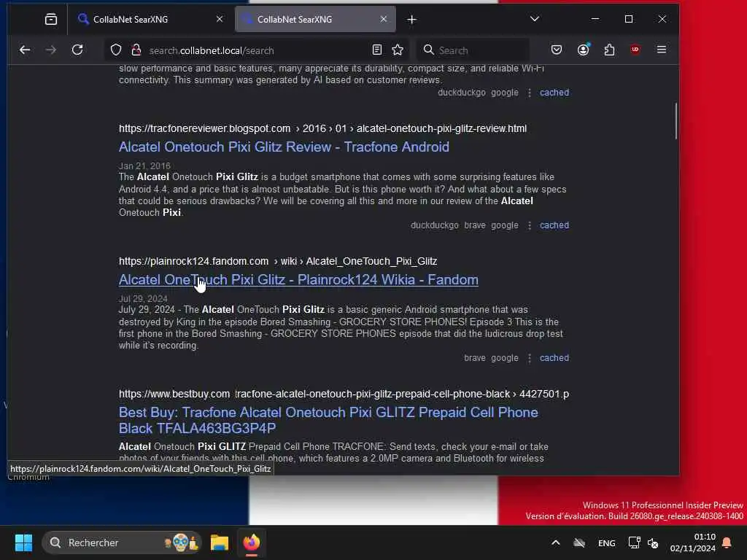747x560 pixels.
Task: Click the Firefox taskbar icon
Action: [x=252, y=542]
